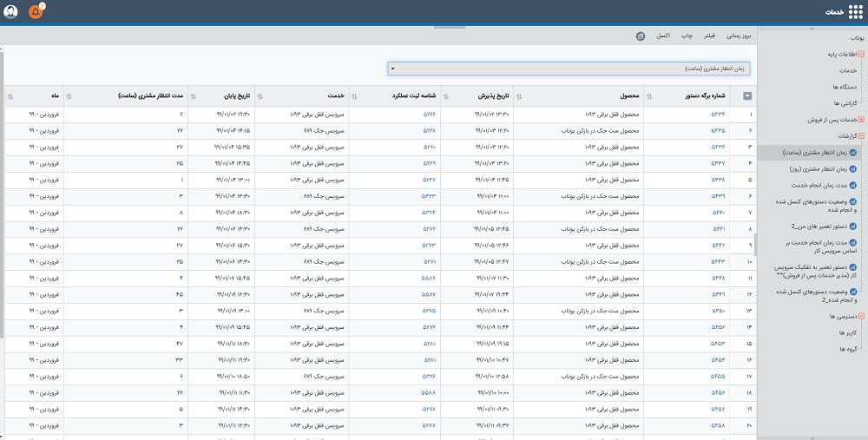Open the خدمات header menu title
This screenshot has width=868, height=440.
[x=834, y=12]
